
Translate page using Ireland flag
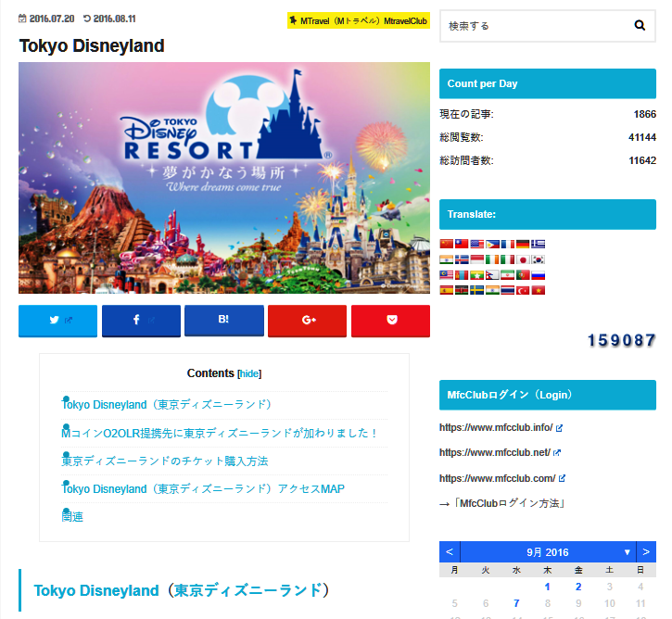point(492,259)
